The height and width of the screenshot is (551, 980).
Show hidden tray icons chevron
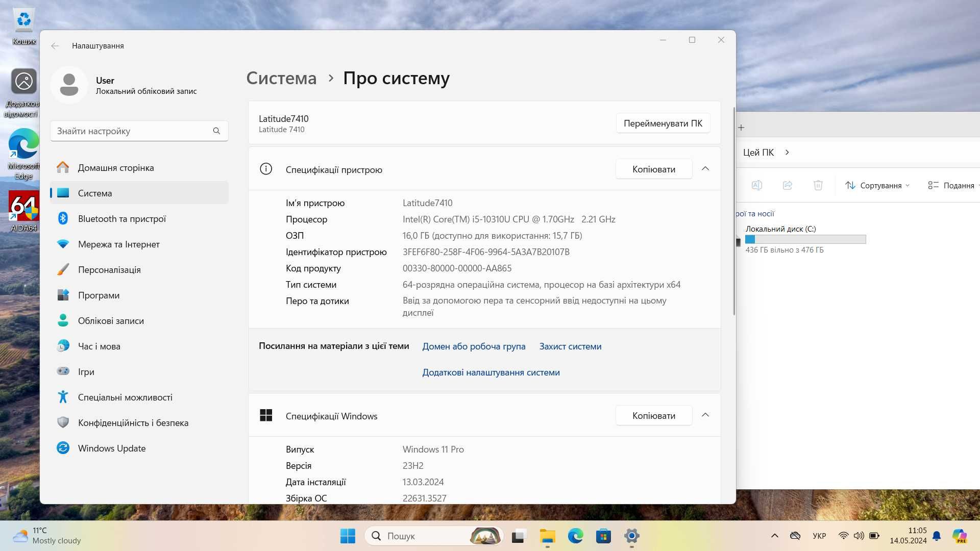tap(774, 536)
